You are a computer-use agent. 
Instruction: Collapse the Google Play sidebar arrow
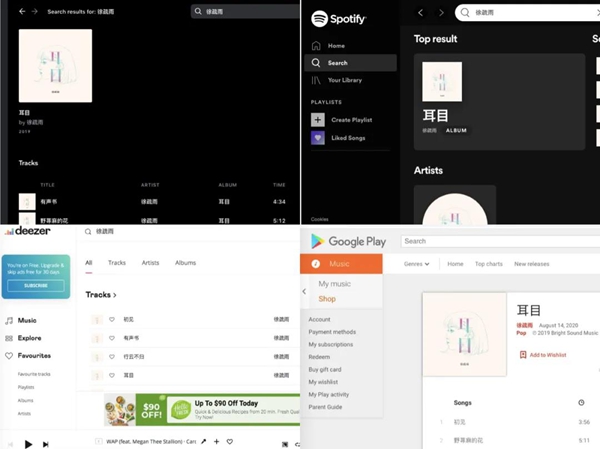(304, 291)
